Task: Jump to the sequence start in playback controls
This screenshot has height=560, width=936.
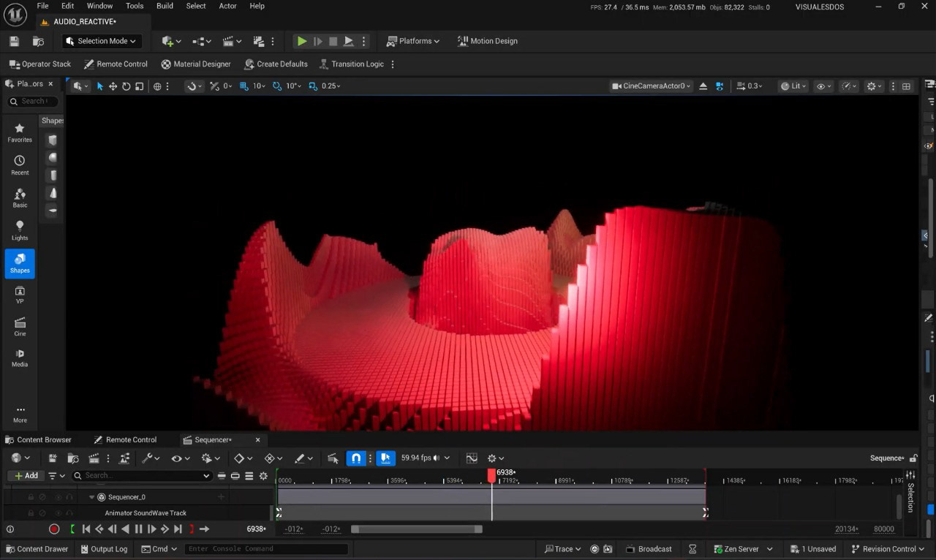Action: tap(86, 529)
